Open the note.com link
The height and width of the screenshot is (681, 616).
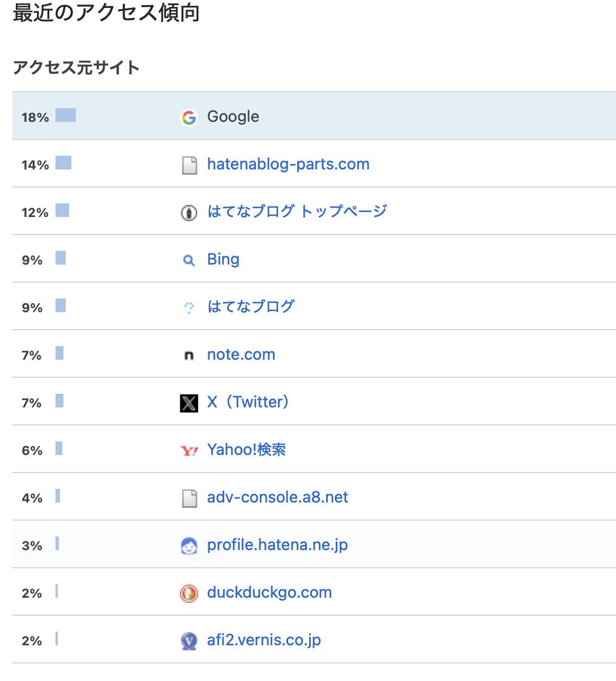tap(241, 355)
